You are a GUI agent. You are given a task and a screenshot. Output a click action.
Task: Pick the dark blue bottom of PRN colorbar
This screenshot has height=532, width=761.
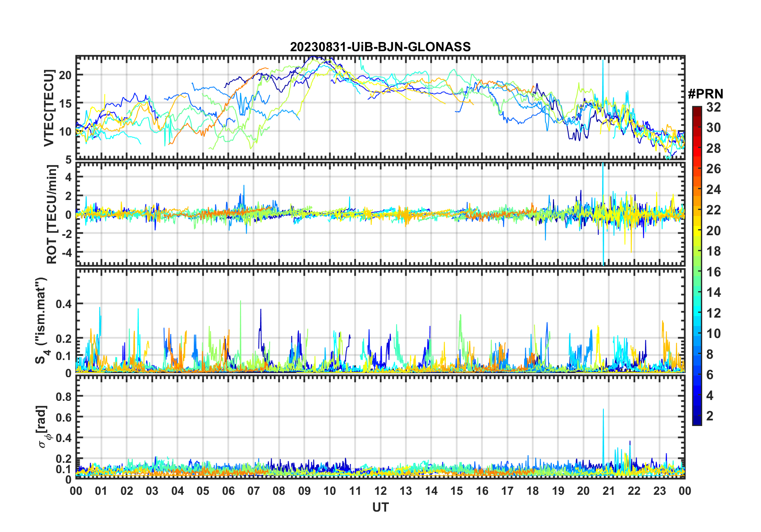click(x=697, y=422)
